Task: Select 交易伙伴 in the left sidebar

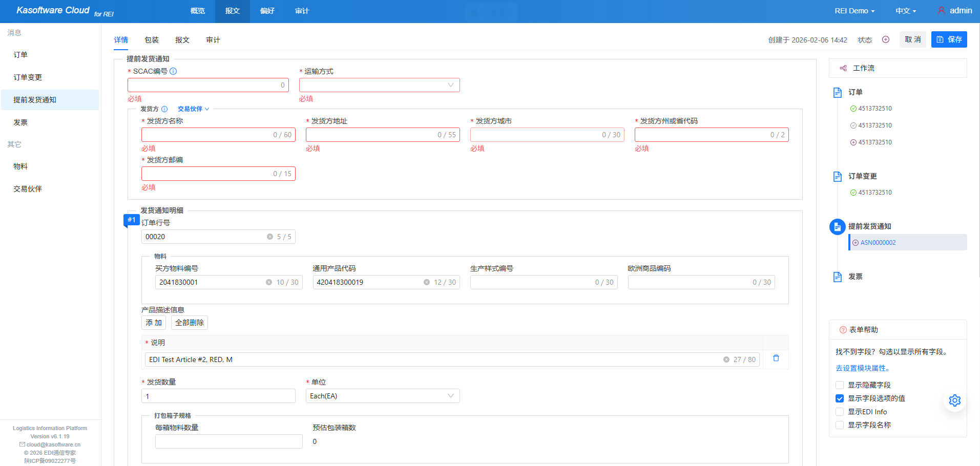Action: pos(50,189)
